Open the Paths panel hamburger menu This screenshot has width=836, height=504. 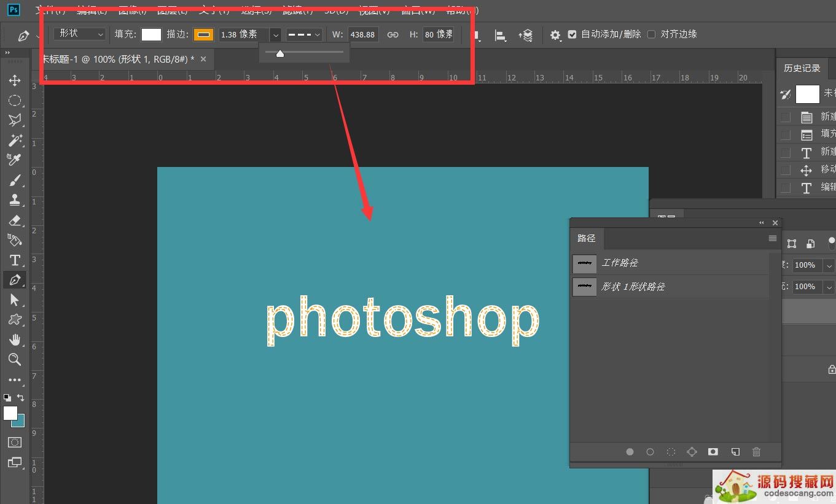[773, 238]
